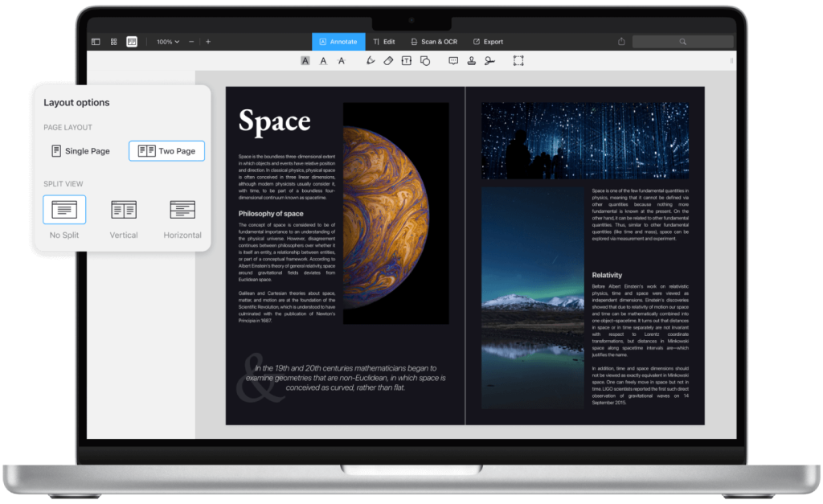
Task: Switch to the Edit tab
Action: tap(384, 42)
